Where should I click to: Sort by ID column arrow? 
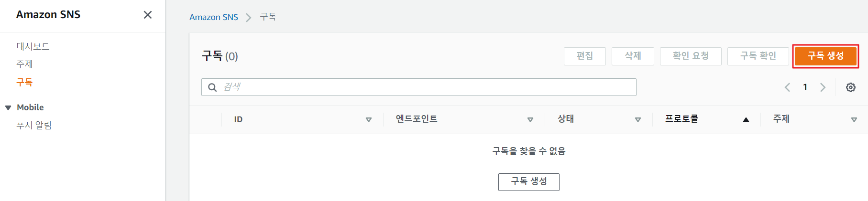[368, 120]
